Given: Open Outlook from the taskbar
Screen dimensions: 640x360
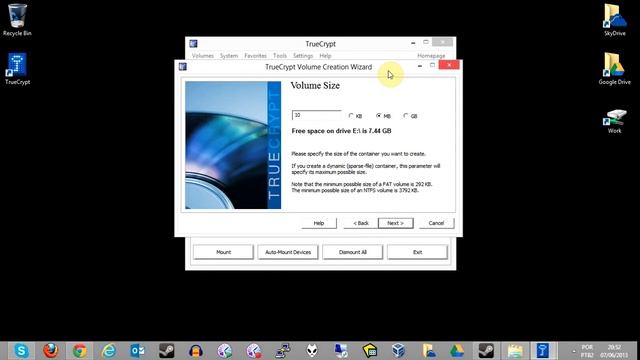Looking at the screenshot, I should click(138, 351).
